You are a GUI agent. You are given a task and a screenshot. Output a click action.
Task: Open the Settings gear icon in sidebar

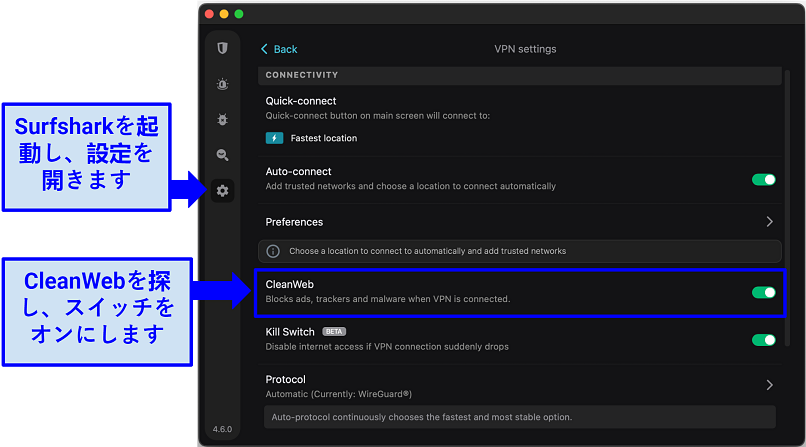click(222, 191)
